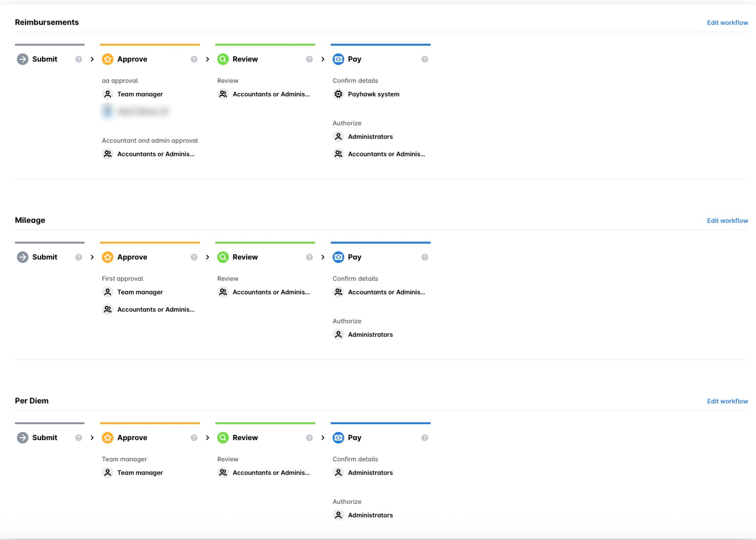
Task: Click the Submit arrow icon in Reimbursements
Action: click(23, 59)
